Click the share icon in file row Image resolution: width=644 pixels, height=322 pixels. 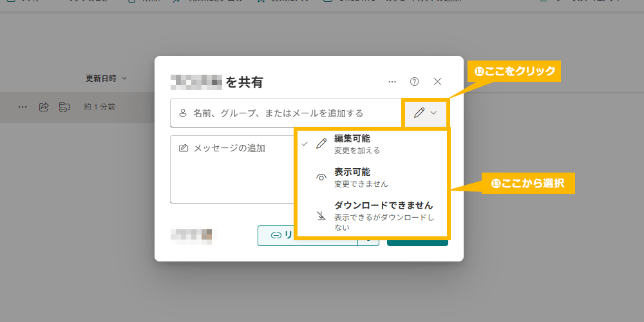tap(44, 107)
